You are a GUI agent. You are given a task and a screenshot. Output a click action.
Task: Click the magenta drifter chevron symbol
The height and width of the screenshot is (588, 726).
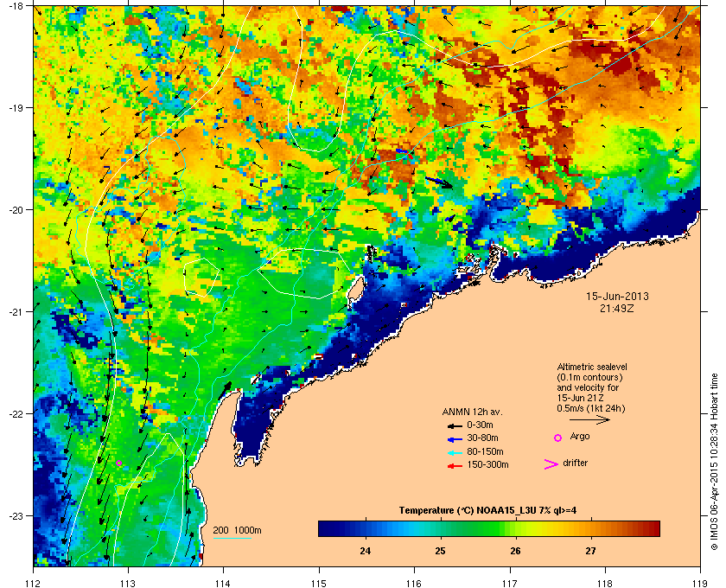[551, 464]
